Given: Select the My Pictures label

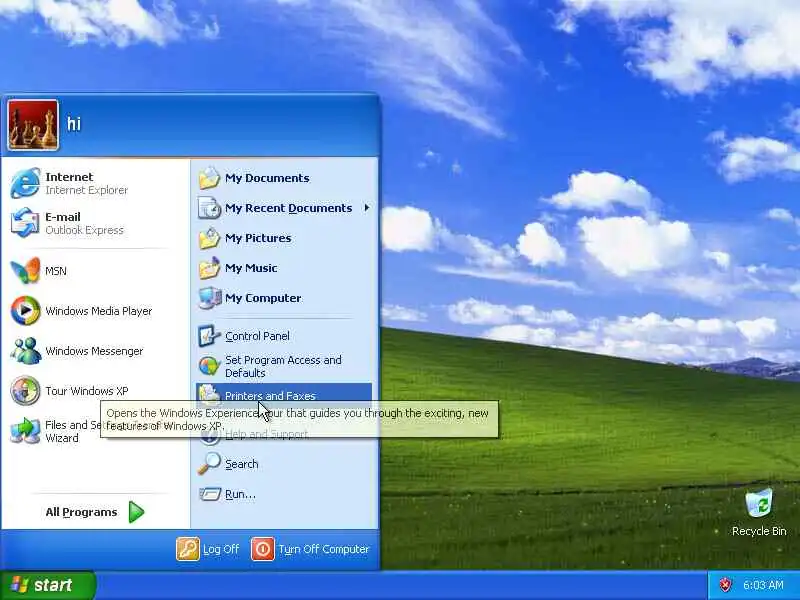Looking at the screenshot, I should [x=258, y=238].
